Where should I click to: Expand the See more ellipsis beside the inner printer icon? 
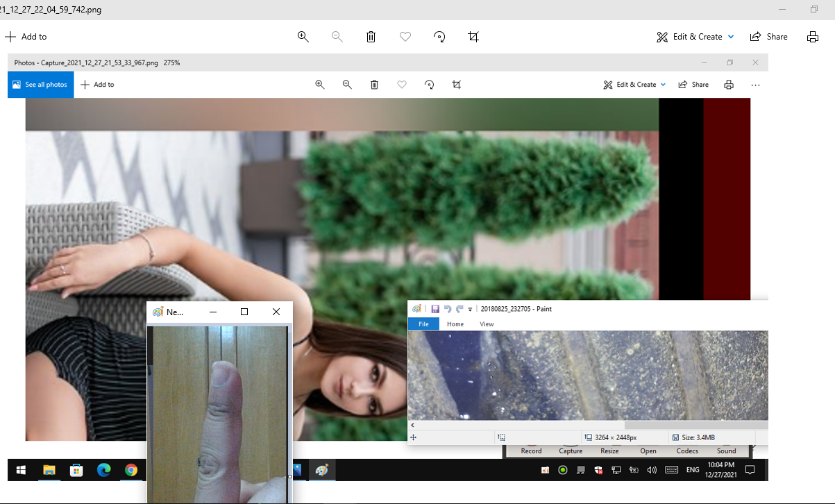point(755,85)
